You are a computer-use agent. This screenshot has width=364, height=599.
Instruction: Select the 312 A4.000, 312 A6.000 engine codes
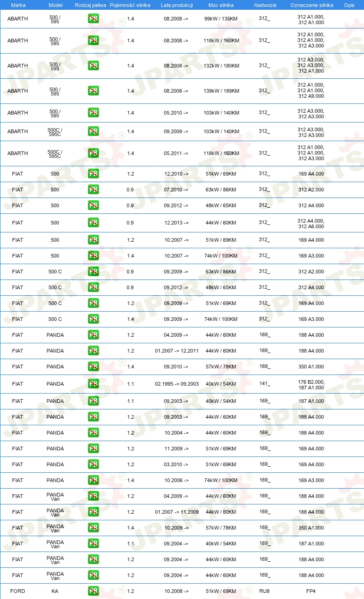[x=311, y=224]
